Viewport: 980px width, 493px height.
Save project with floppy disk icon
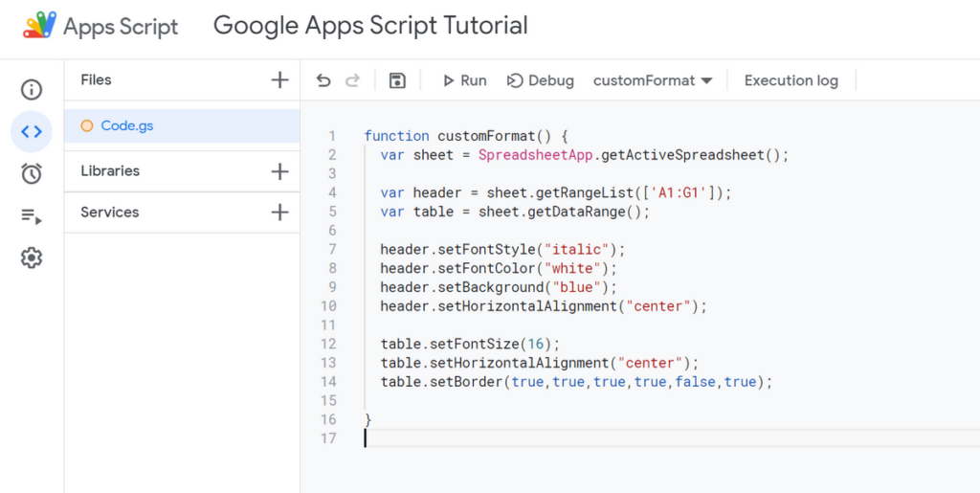tap(397, 80)
